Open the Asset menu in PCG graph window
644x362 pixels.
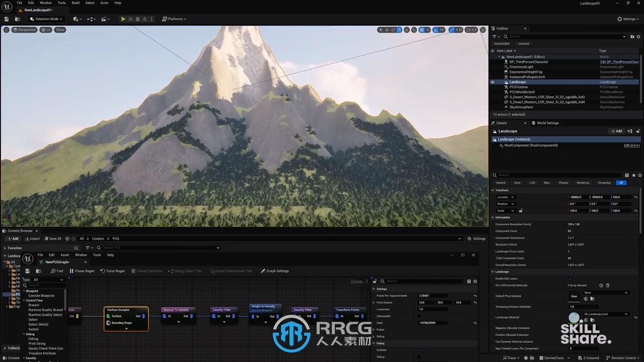pos(65,255)
